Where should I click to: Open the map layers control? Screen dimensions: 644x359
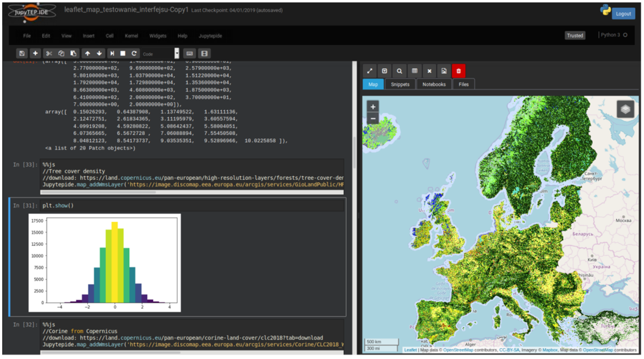[625, 109]
